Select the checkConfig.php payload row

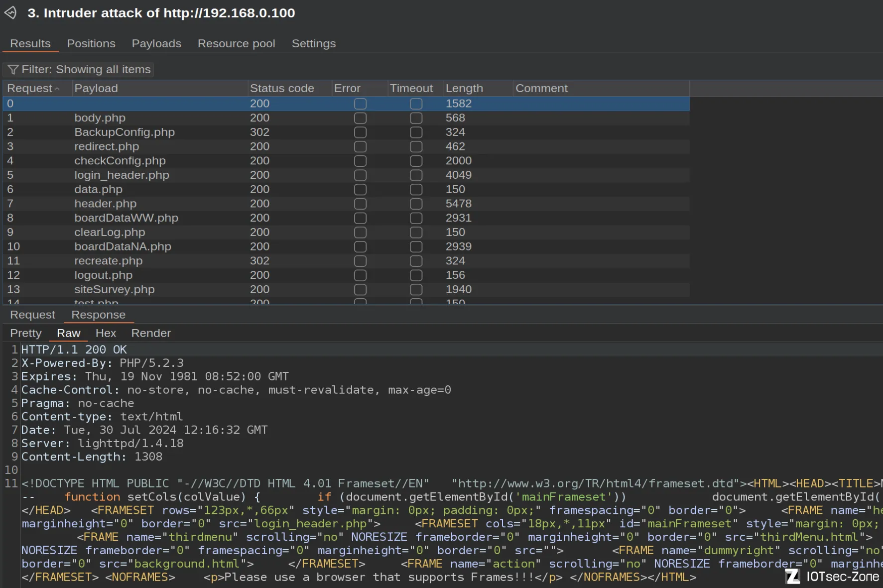[346, 161]
